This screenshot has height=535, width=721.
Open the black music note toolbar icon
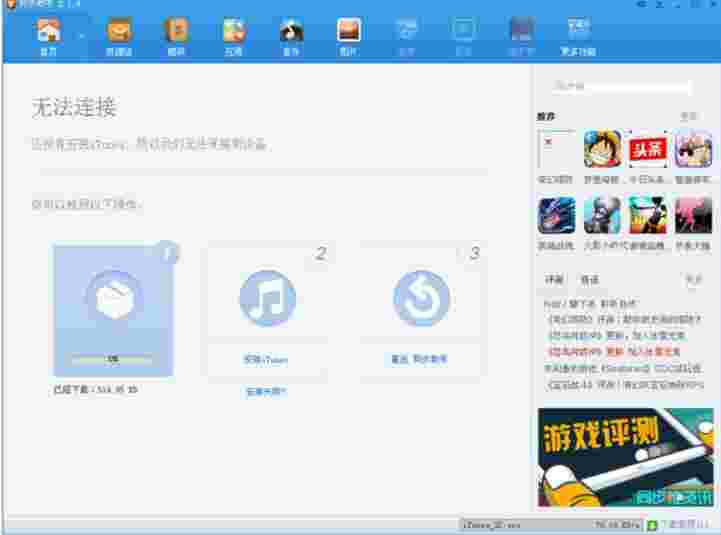291,30
